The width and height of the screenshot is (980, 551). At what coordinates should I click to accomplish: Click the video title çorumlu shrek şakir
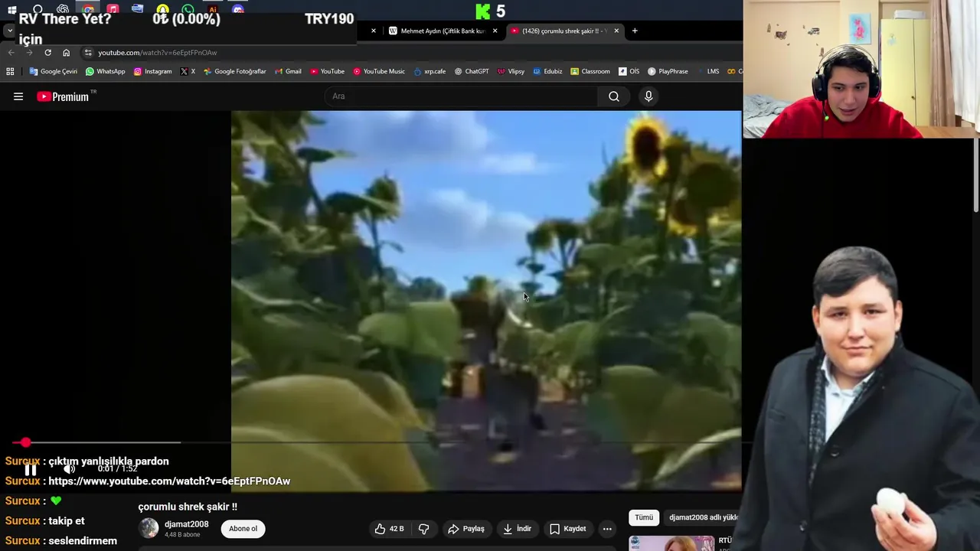click(188, 507)
